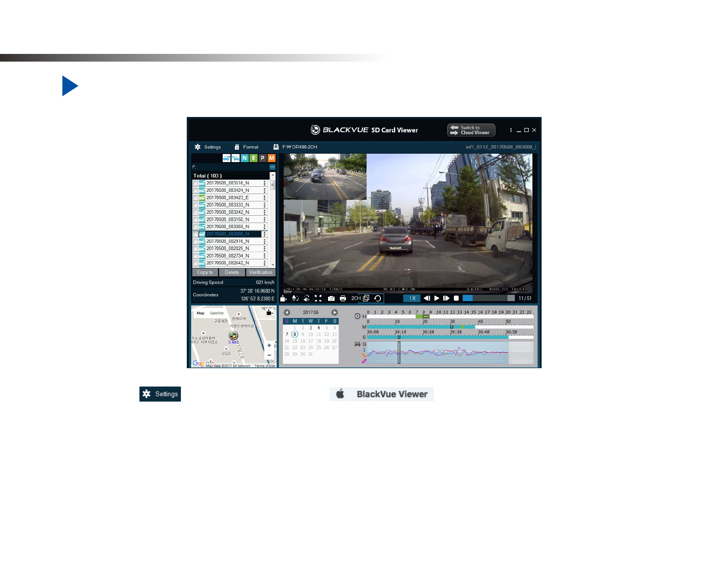Open options menu for 20170508_082825_N
728x582 pixels.
coord(264,249)
